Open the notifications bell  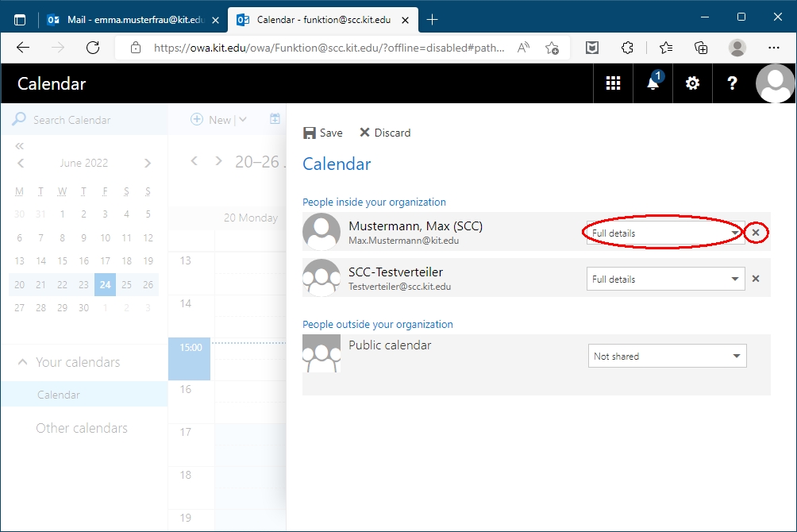tap(653, 83)
